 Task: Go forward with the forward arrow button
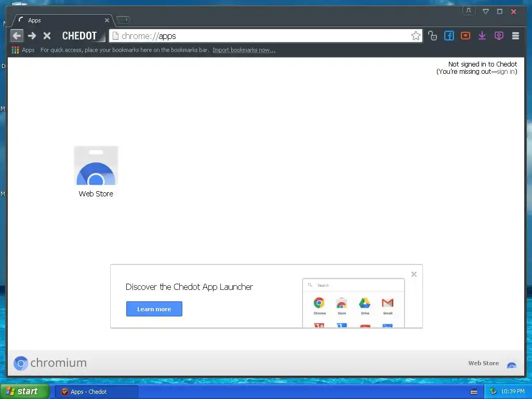(x=32, y=36)
